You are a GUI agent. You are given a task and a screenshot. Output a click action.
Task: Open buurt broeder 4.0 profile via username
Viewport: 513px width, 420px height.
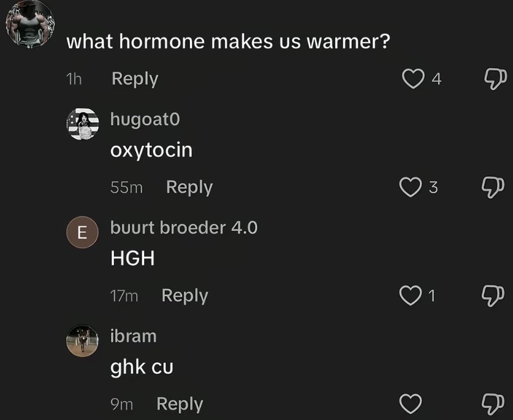[x=184, y=227]
